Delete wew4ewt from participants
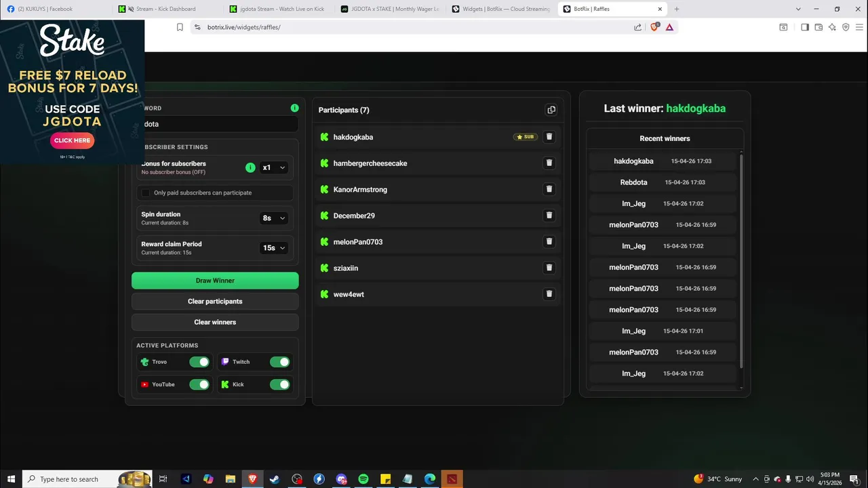This screenshot has width=868, height=488. point(549,294)
